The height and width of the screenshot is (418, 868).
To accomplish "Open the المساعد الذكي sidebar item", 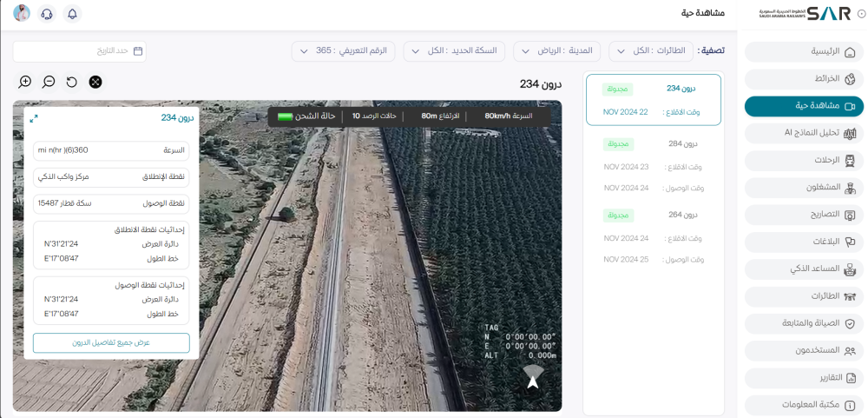I will coord(804,269).
